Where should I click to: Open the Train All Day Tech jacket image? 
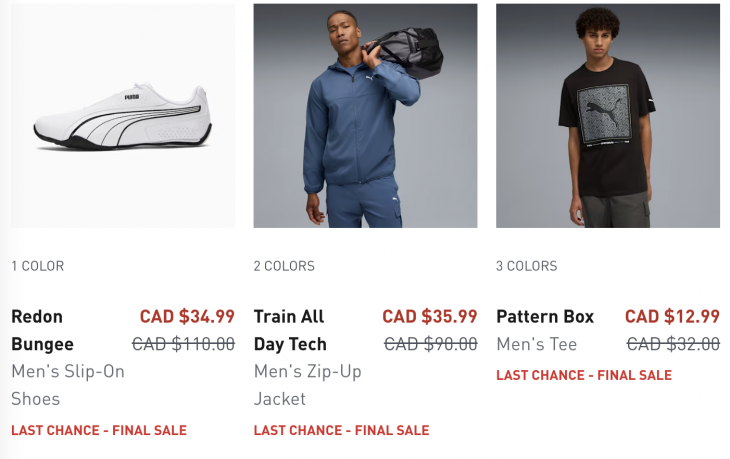(x=365, y=116)
